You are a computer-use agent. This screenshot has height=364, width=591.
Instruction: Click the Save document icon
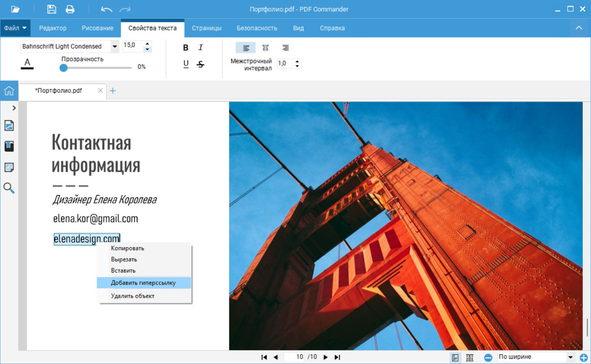(x=51, y=9)
